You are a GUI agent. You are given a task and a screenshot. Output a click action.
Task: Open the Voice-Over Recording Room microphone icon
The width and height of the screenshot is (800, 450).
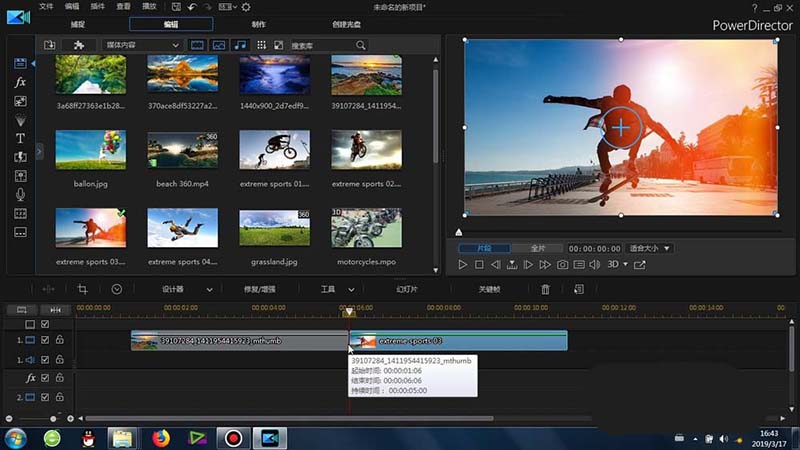pos(20,194)
